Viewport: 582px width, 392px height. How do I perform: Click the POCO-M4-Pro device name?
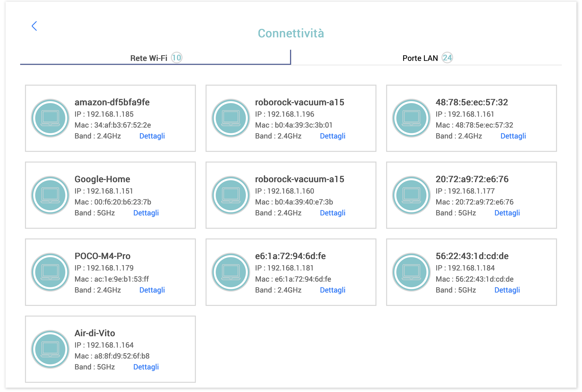[103, 256]
